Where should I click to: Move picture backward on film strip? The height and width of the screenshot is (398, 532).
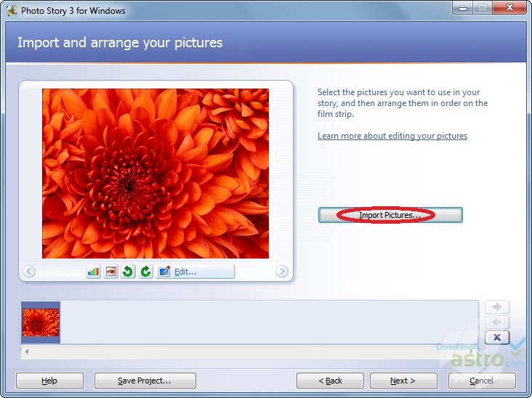[x=497, y=322]
